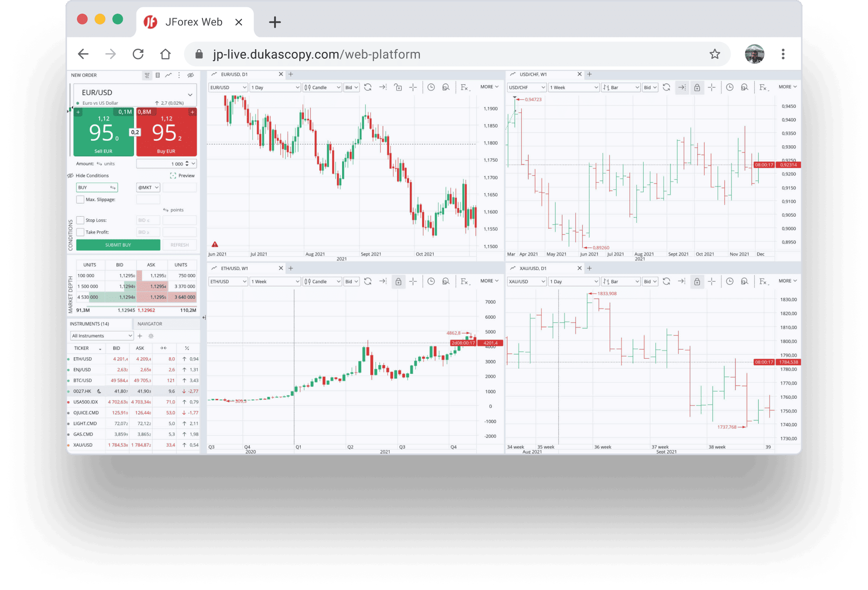Toggle the lock icon in USD/CHF chart toolbar

pyautogui.click(x=696, y=87)
